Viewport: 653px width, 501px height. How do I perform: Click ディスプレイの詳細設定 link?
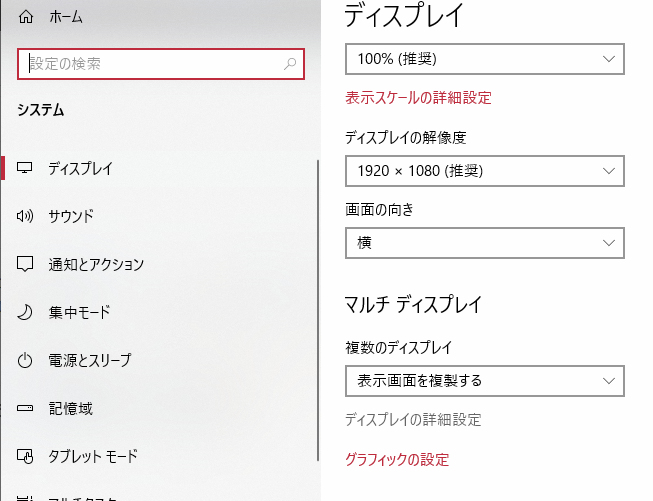[x=413, y=420]
